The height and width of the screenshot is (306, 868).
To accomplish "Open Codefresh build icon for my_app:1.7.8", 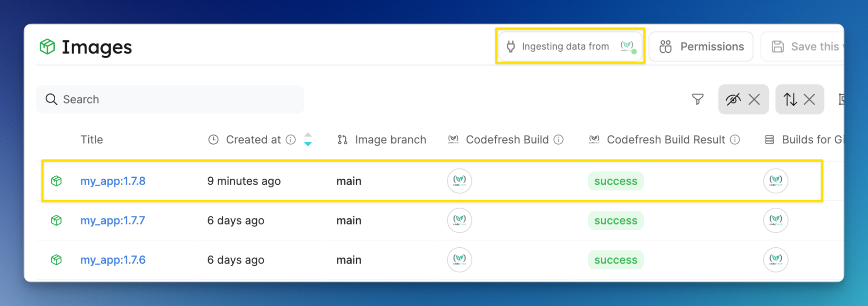I will pyautogui.click(x=459, y=180).
